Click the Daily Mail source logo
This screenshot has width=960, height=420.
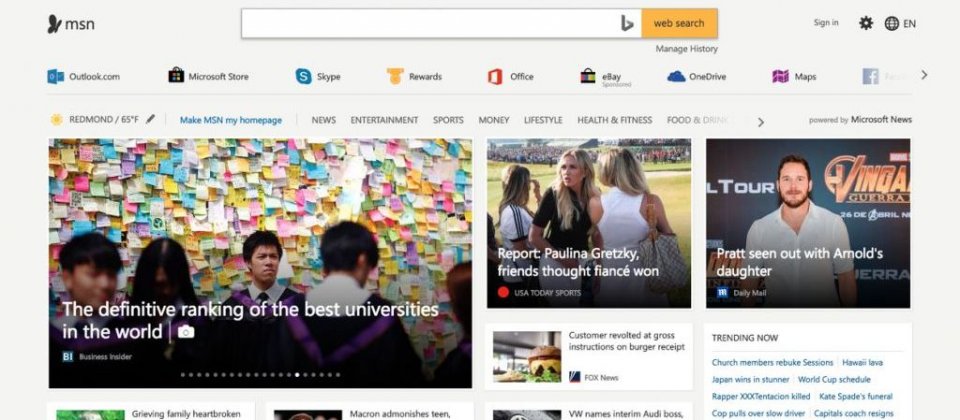(x=722, y=293)
